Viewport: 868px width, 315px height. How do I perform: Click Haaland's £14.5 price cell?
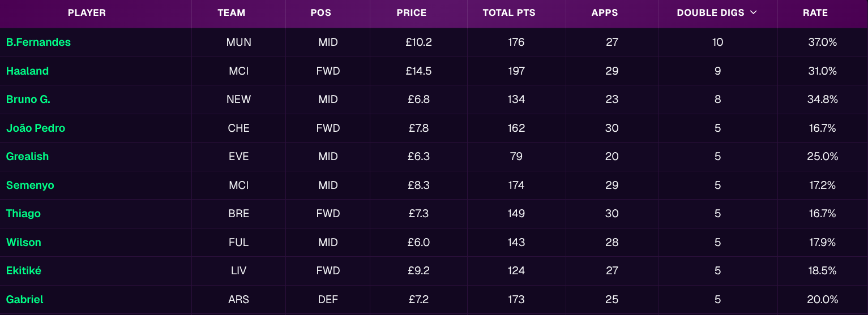(418, 71)
